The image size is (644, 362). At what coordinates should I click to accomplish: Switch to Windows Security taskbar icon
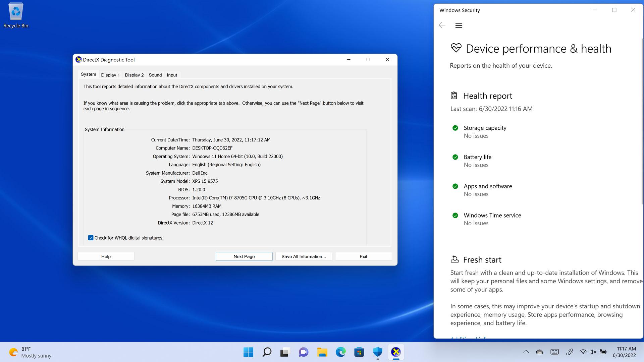coord(378,352)
